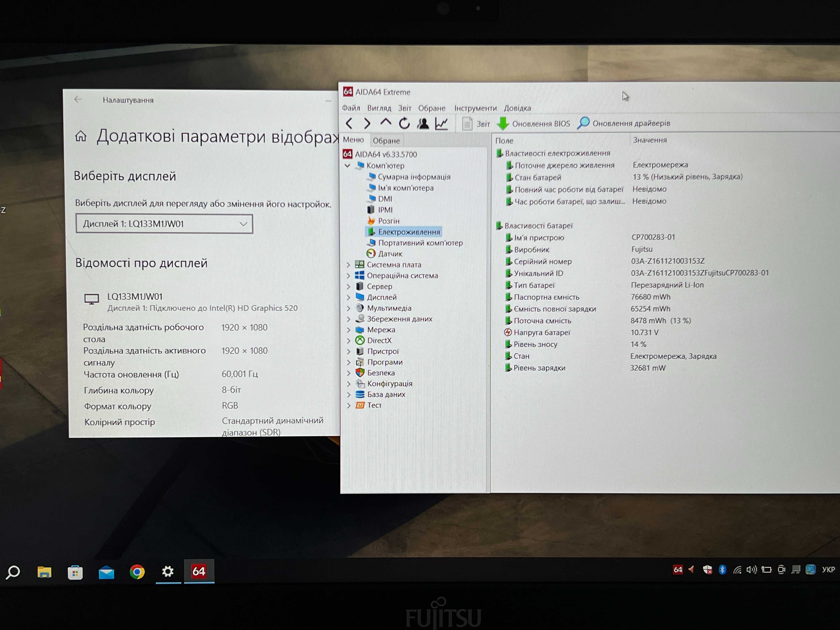
Task: Open the graph chart icon in AIDA64 toolbar
Action: click(441, 123)
